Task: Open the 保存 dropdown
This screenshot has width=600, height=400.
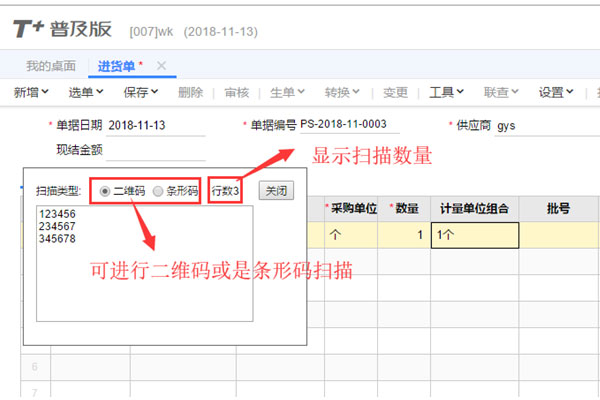Action: (x=141, y=93)
